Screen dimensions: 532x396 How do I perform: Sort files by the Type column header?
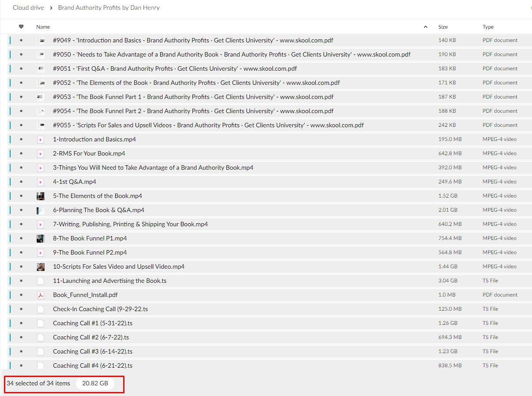pyautogui.click(x=488, y=27)
